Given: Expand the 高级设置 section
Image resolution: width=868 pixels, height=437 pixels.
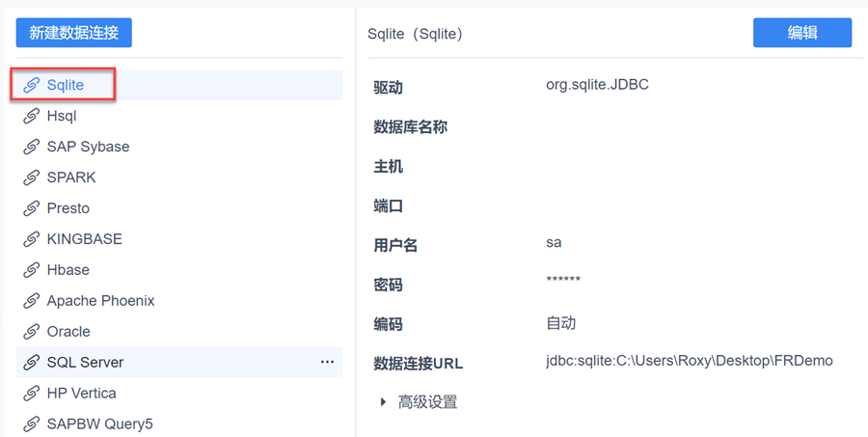Looking at the screenshot, I should click(383, 402).
